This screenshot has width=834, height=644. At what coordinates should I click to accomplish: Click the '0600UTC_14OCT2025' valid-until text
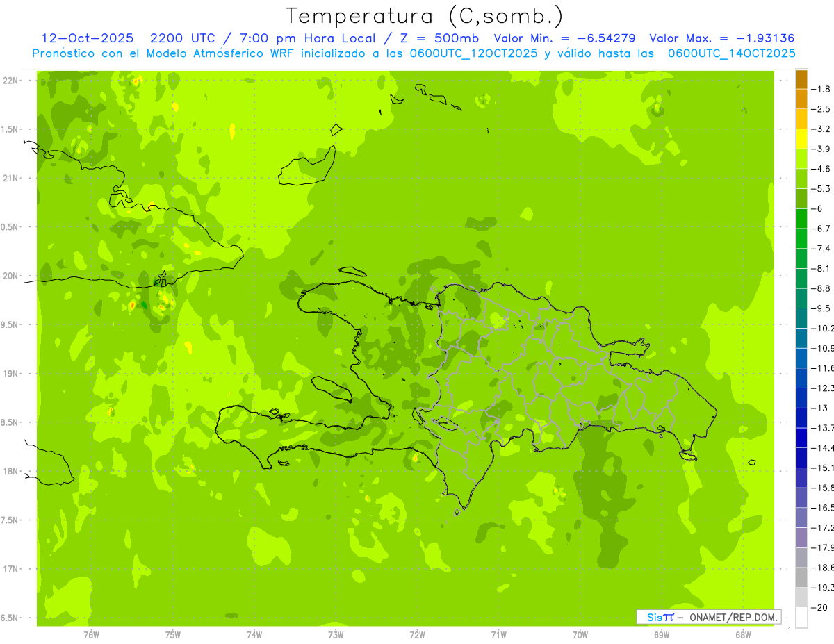point(731,53)
